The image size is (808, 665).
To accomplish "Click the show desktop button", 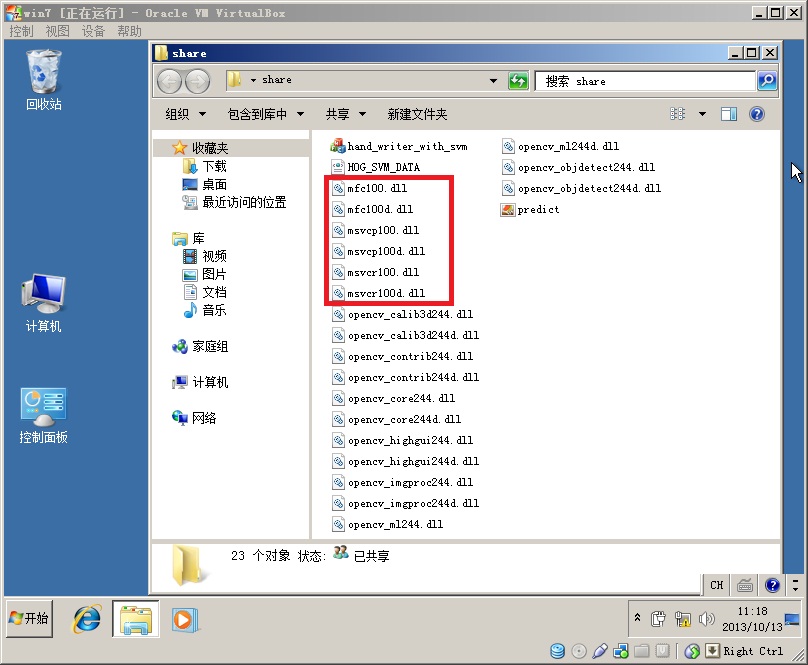I will pos(793,619).
